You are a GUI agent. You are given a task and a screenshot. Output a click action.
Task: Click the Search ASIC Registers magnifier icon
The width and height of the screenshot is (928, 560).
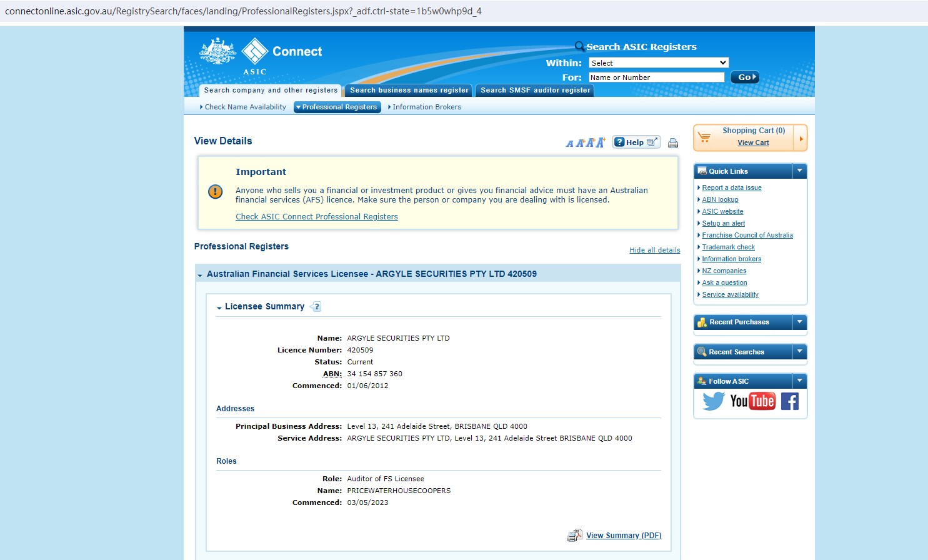click(x=580, y=46)
